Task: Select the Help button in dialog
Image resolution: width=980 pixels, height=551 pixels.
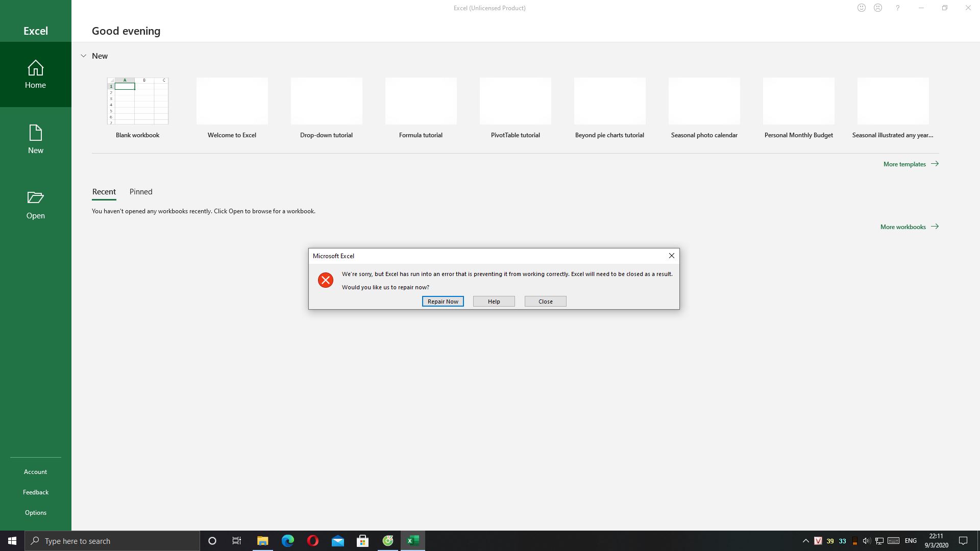Action: click(x=494, y=300)
